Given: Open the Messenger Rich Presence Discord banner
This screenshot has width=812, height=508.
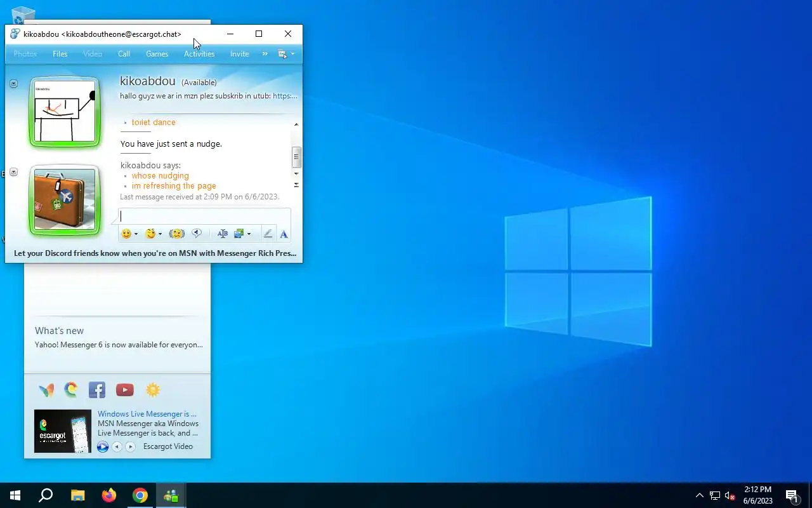Looking at the screenshot, I should [x=155, y=253].
